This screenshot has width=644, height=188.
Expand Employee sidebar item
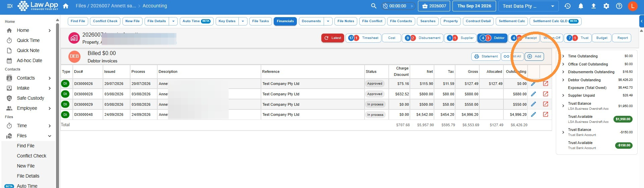[x=50, y=108]
